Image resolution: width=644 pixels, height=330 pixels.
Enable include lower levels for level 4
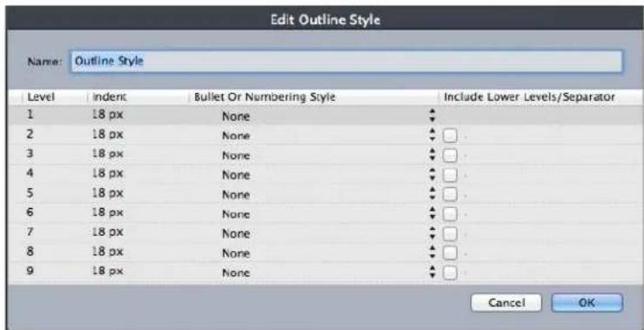coord(450,175)
